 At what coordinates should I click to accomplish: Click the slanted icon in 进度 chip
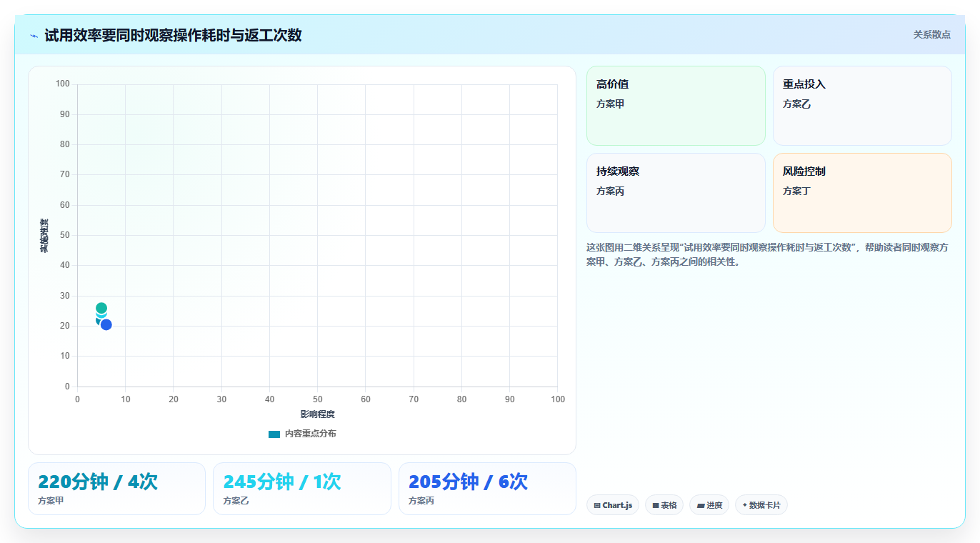click(x=701, y=505)
